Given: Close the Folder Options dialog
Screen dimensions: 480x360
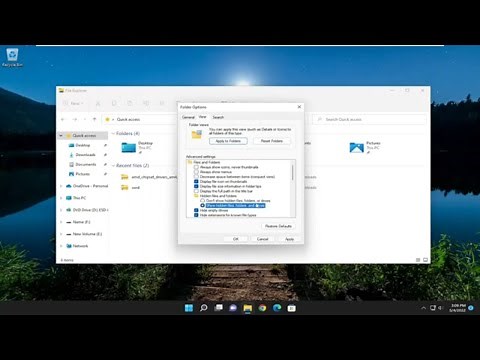Looking at the screenshot, I should point(299,107).
